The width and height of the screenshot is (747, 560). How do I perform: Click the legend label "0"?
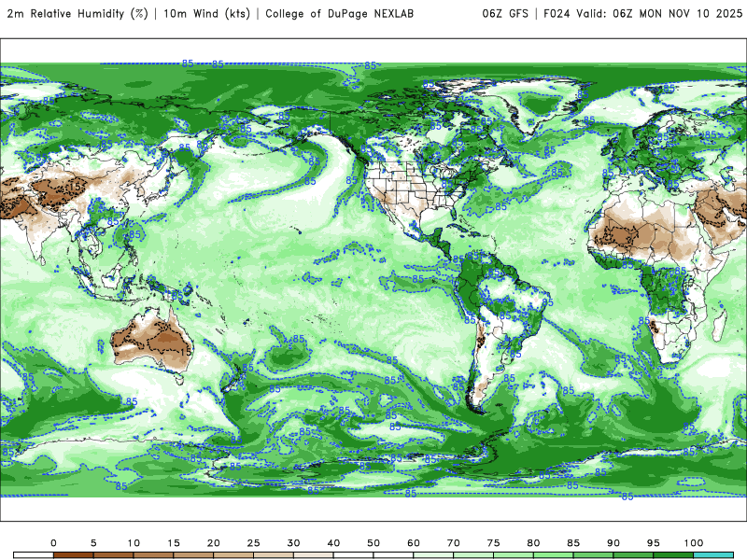tap(53, 543)
